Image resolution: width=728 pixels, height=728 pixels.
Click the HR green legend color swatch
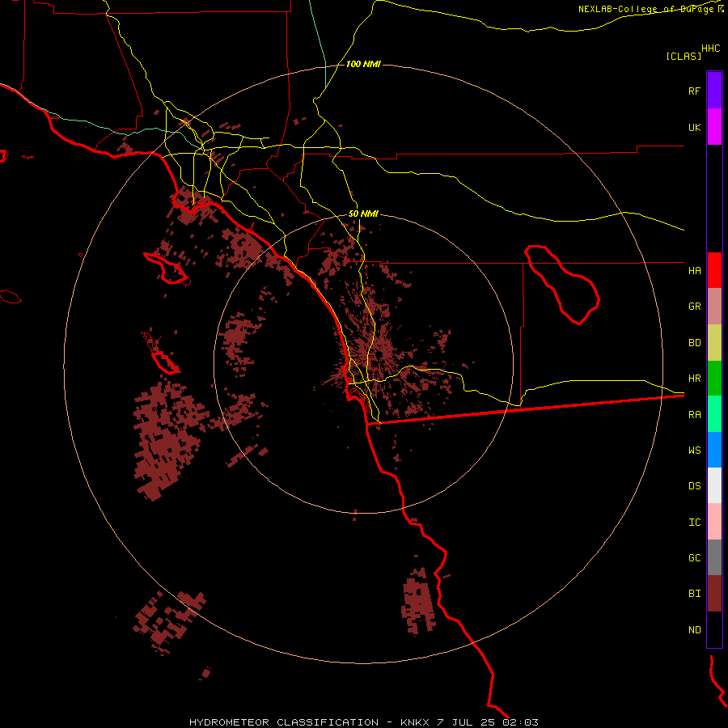[714, 378]
